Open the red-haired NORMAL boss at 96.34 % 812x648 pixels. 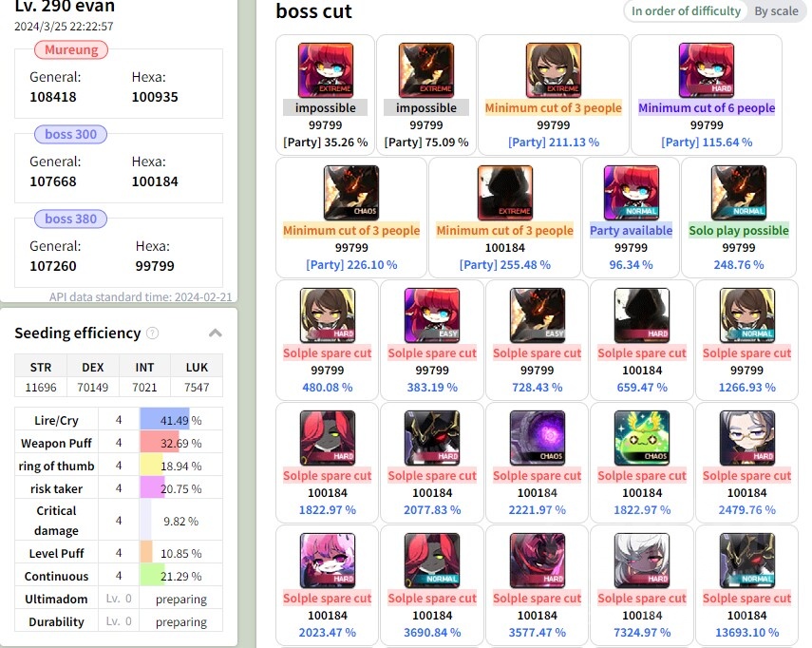[x=631, y=193]
